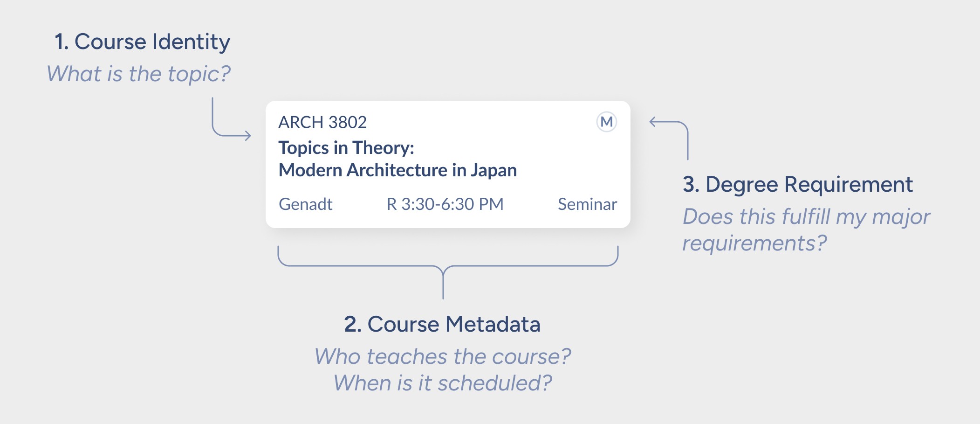980x424 pixels.
Task: Click 'Does this fulfill my major' caption line
Action: (x=806, y=217)
